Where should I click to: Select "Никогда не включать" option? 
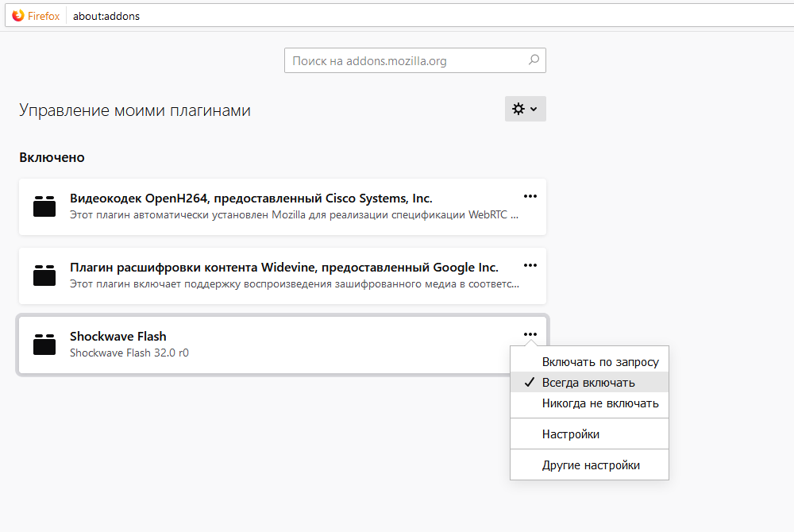pyautogui.click(x=599, y=403)
